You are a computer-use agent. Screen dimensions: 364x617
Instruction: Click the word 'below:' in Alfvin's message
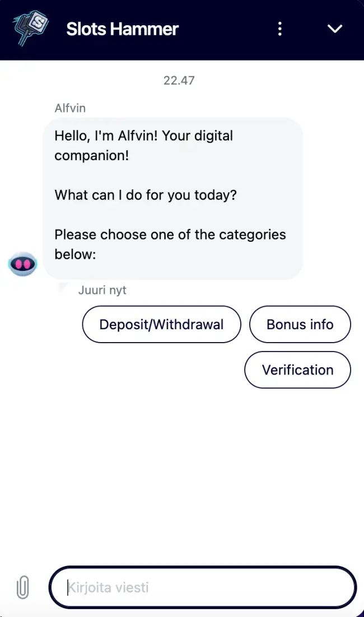click(x=76, y=254)
